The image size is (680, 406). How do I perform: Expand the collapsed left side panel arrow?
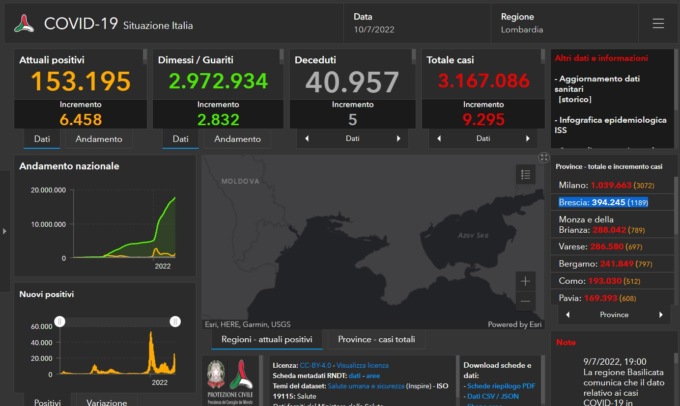pos(4,231)
